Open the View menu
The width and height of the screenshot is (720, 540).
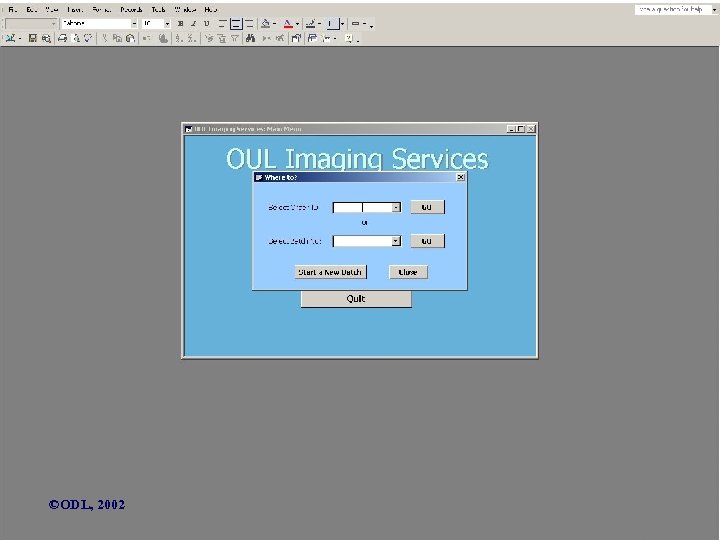[x=52, y=9]
